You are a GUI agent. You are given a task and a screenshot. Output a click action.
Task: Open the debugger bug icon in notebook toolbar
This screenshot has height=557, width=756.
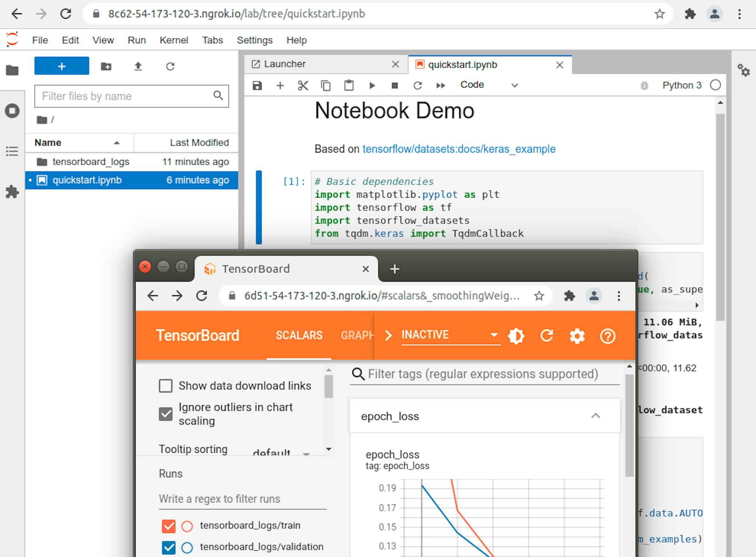pos(644,86)
